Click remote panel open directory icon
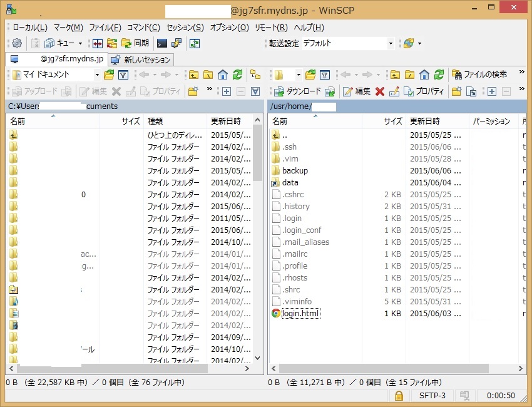Screen dimensions: 532x407 (x=310, y=75)
